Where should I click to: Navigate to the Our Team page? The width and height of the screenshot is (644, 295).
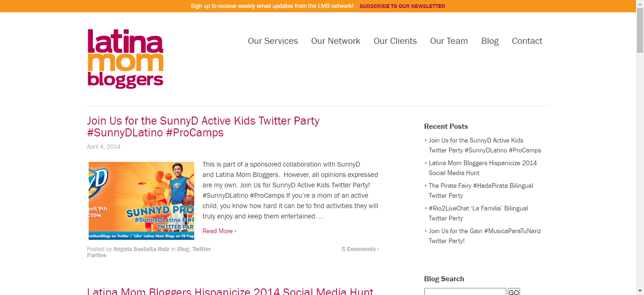(449, 41)
